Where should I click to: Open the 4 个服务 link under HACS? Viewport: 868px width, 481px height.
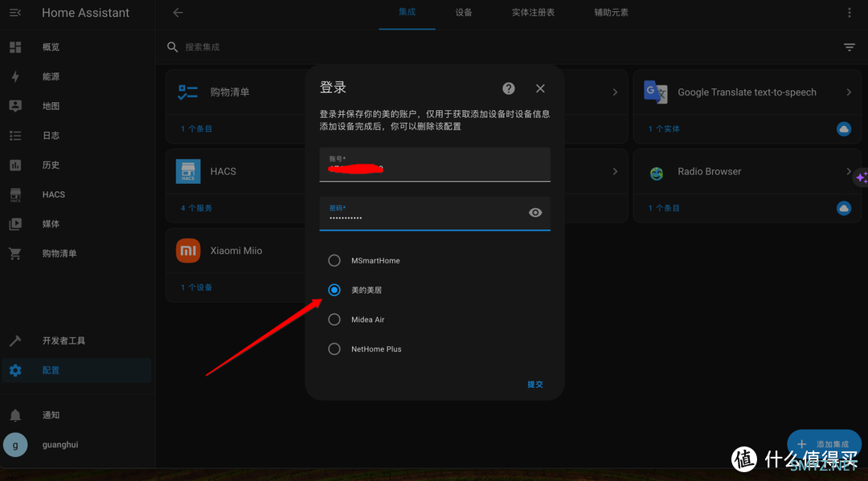pos(197,208)
